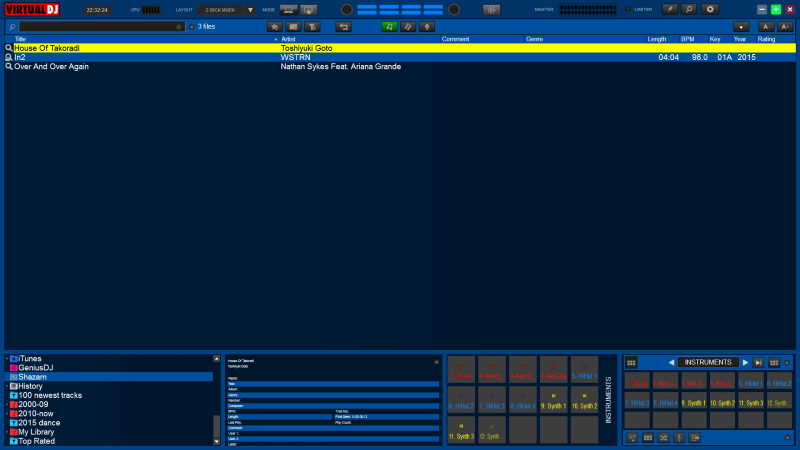
Task: Trigger '5. HiHat 1' pad in large pad grid
Action: [x=584, y=370]
